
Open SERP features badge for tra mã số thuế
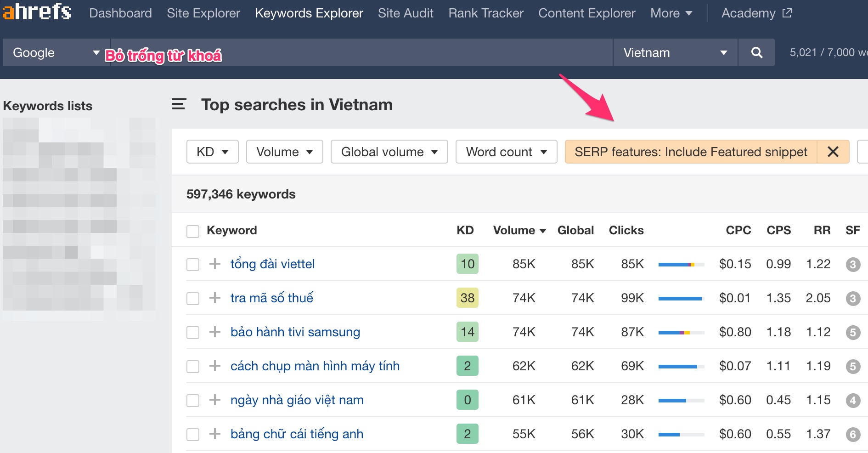(853, 298)
